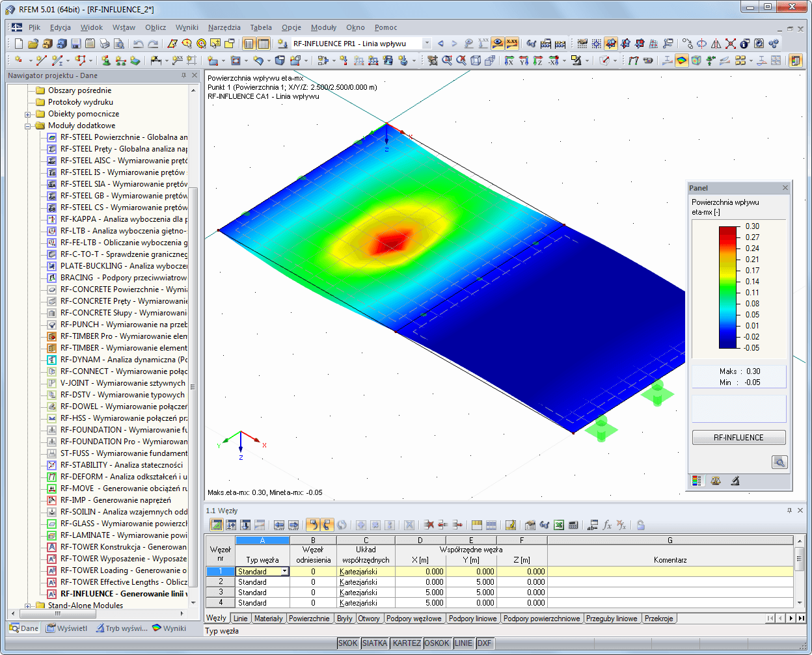Enable the SNAP toggle labeled SKOK
Screen dimensions: 812x655
tap(349, 643)
